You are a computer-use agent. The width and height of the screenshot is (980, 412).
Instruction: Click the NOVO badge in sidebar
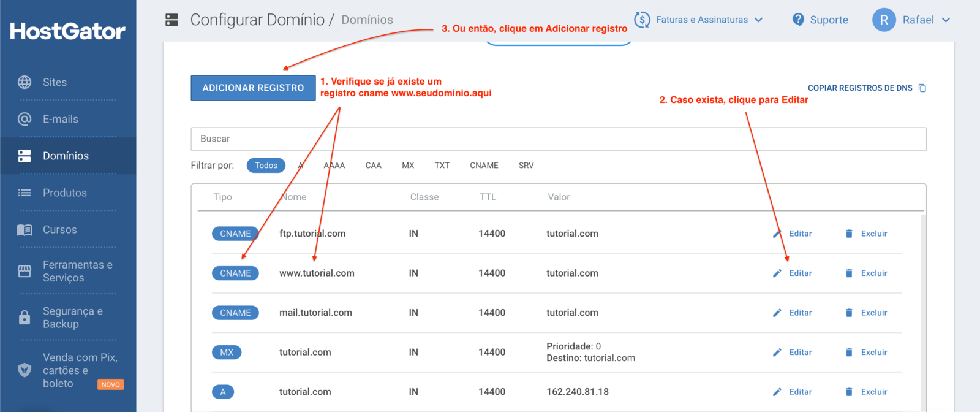pyautogui.click(x=111, y=384)
